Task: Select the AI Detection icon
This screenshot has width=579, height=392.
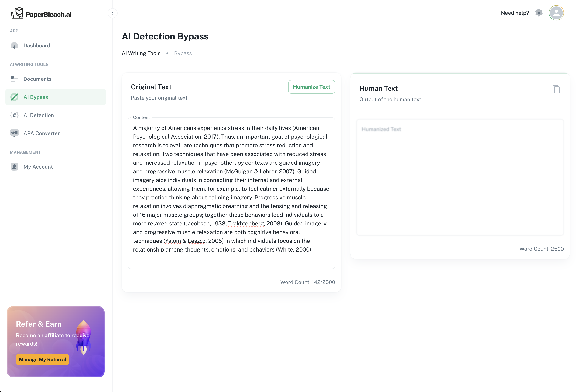Action: pos(14,115)
